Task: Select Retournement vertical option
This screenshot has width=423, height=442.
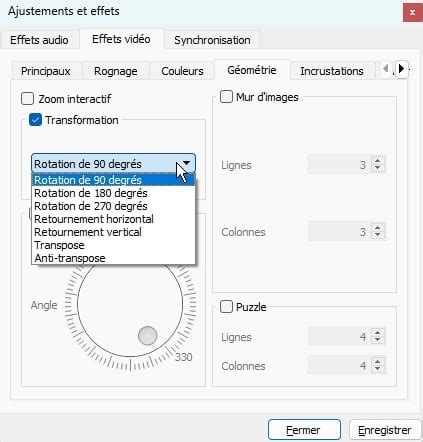Action: [113, 232]
